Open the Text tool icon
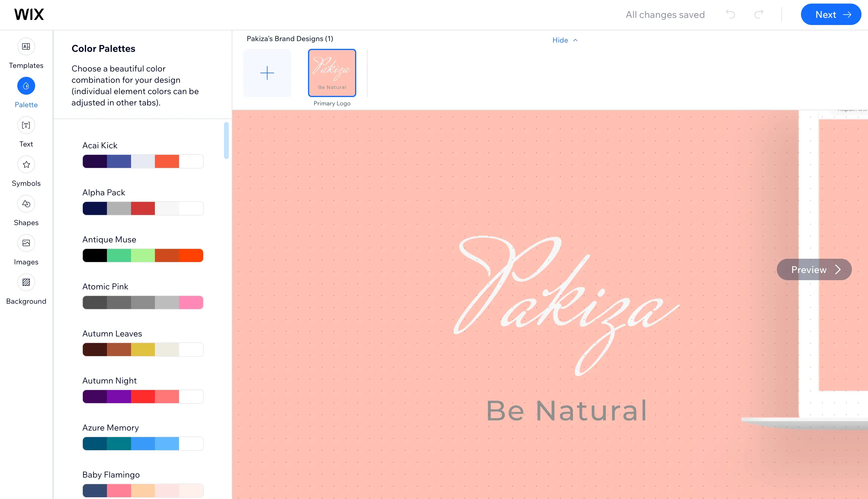Screen dimensions: 868x499 (26, 125)
